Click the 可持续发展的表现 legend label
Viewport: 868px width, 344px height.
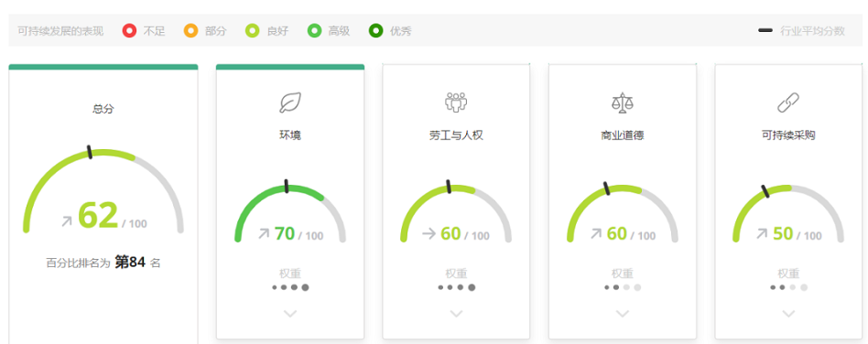coord(60,31)
